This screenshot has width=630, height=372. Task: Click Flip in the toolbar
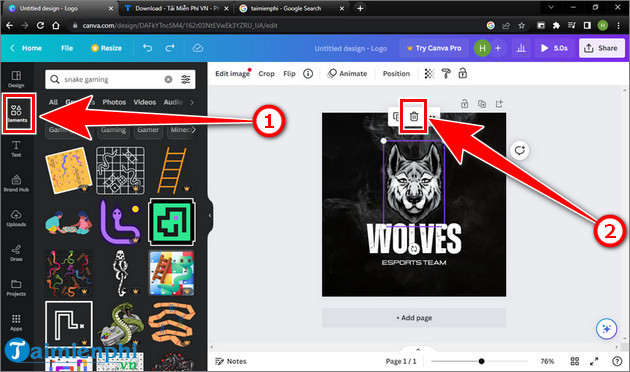pyautogui.click(x=289, y=74)
